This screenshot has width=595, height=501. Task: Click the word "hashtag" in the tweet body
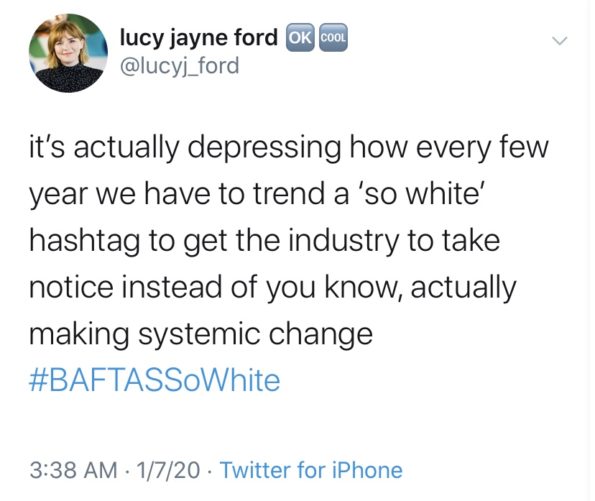tap(85, 242)
